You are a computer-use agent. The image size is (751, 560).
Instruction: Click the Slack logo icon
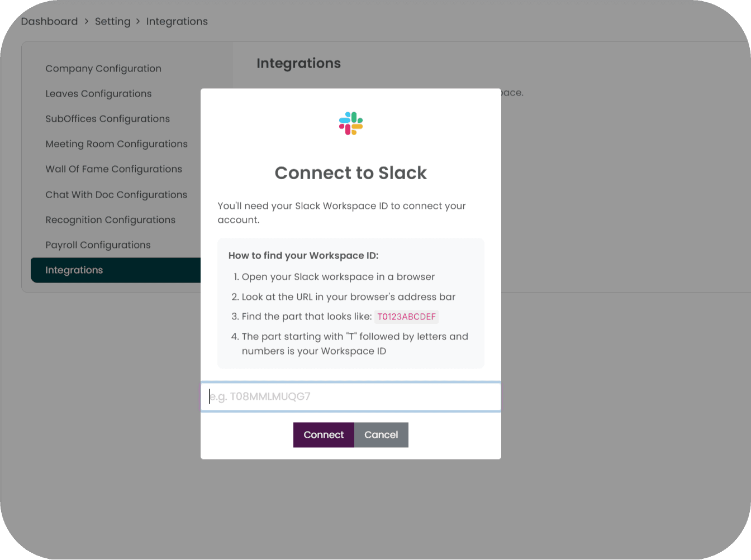pyautogui.click(x=351, y=123)
